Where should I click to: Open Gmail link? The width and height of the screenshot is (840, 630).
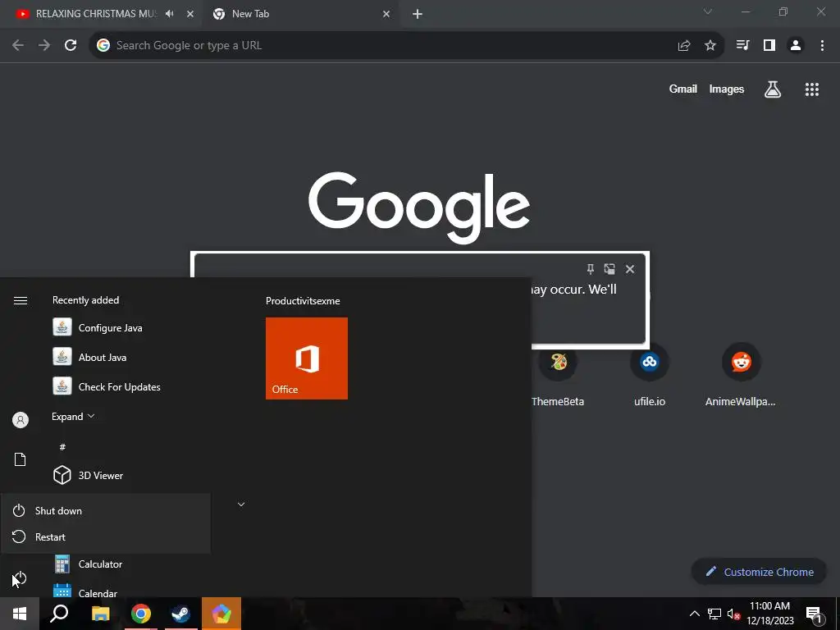click(683, 89)
